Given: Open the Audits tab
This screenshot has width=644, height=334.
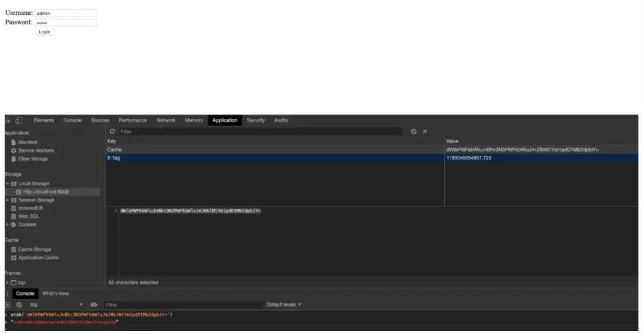Looking at the screenshot, I should coord(281,121).
